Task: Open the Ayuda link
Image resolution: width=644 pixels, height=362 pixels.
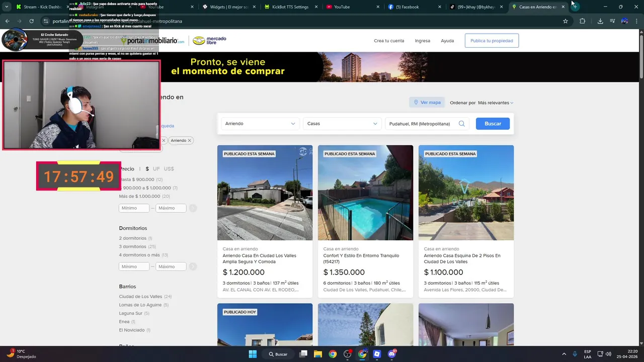Action: pyautogui.click(x=447, y=41)
